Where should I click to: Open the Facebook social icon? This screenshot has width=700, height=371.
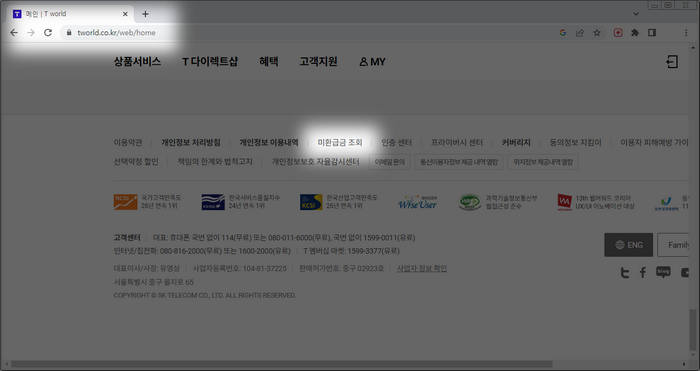pos(643,272)
